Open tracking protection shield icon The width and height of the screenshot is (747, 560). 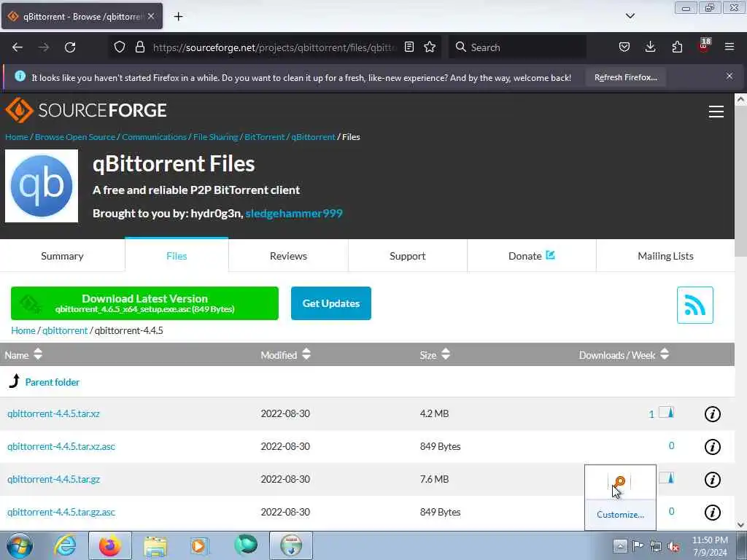pyautogui.click(x=120, y=47)
